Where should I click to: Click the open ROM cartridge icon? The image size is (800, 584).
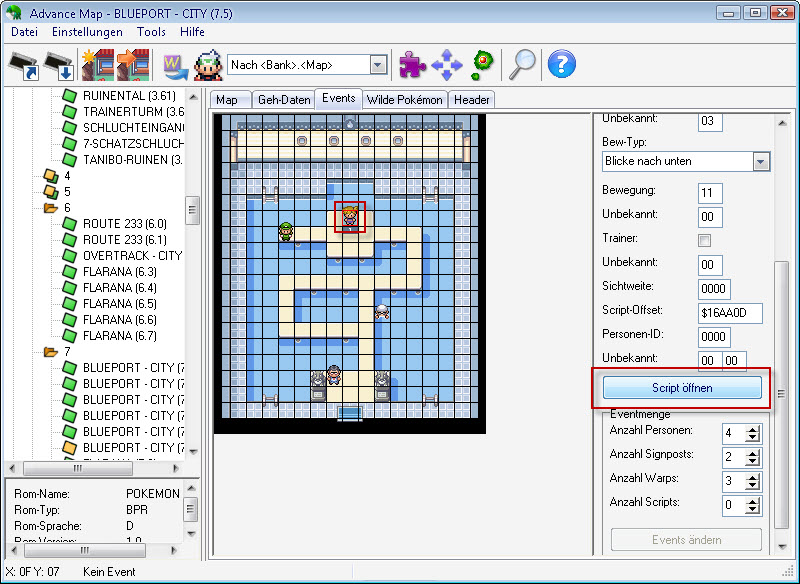[23, 65]
